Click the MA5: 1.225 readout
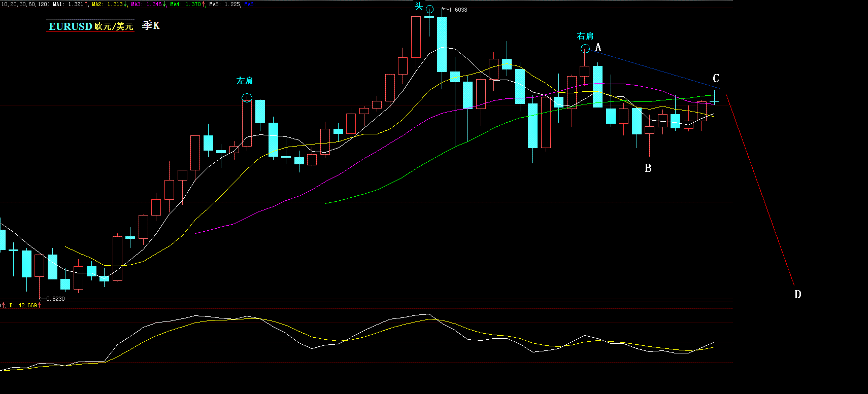Screen dimensions: 868x394 224,4
